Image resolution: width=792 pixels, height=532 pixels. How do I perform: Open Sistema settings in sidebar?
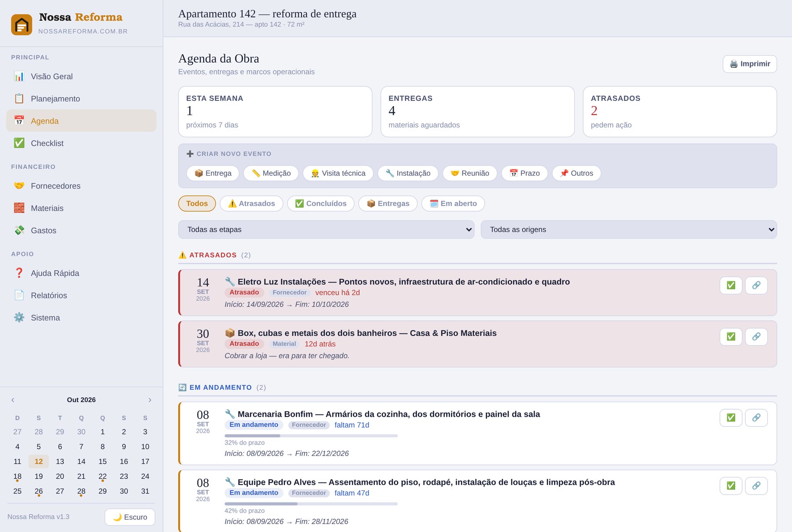(81, 318)
